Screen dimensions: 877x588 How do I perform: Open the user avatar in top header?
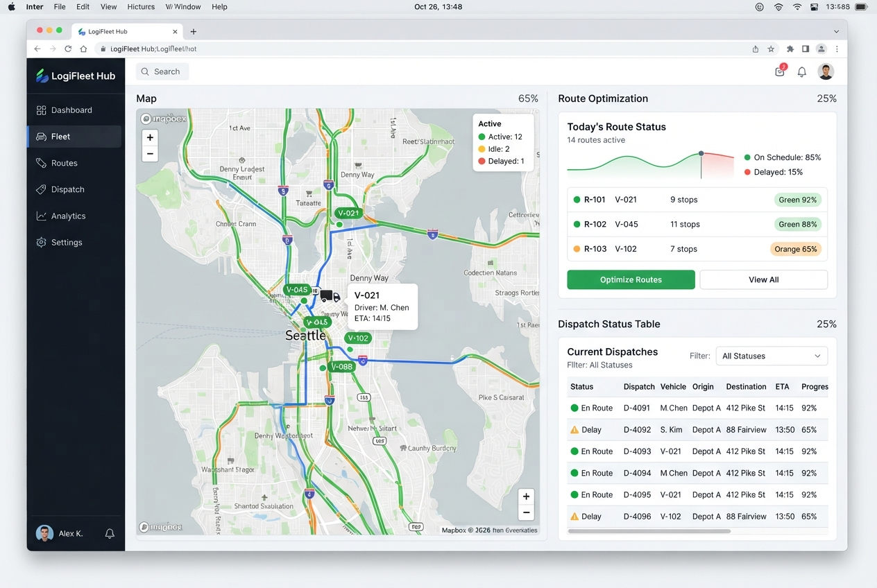(825, 71)
